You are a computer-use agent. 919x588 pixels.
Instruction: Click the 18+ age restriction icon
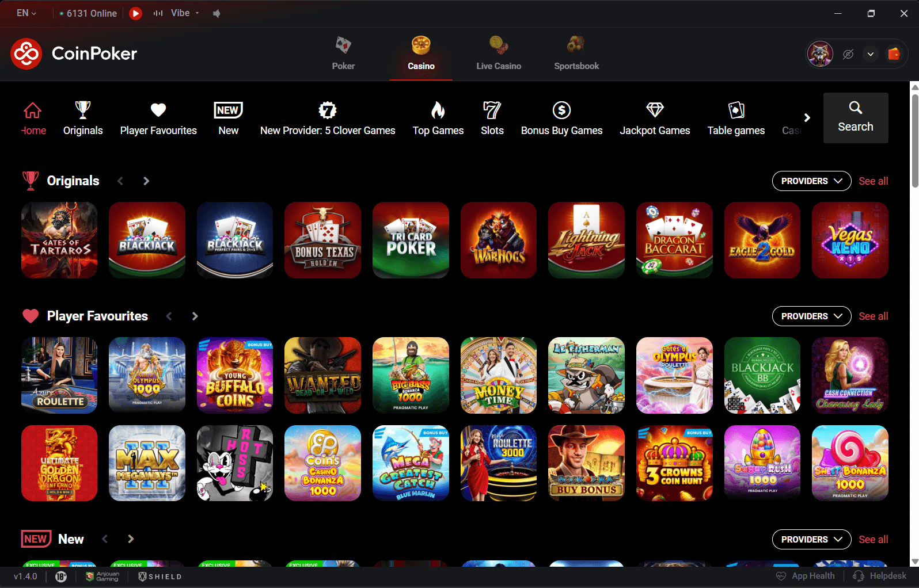pos(61,576)
